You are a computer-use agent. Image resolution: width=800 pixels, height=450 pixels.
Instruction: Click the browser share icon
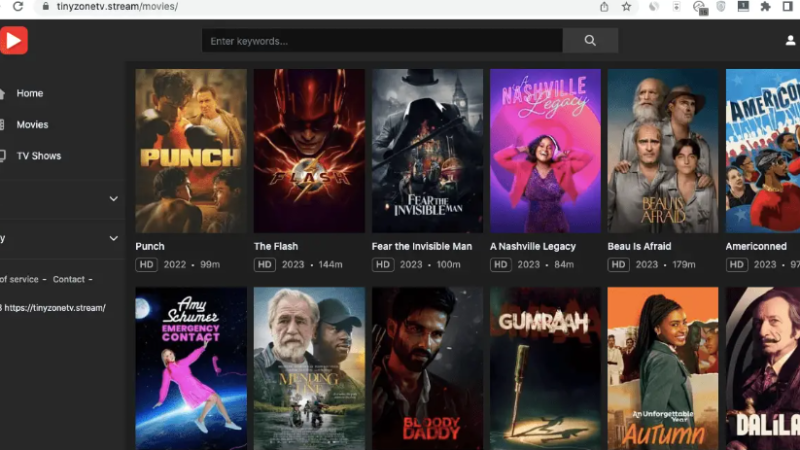tap(604, 6)
